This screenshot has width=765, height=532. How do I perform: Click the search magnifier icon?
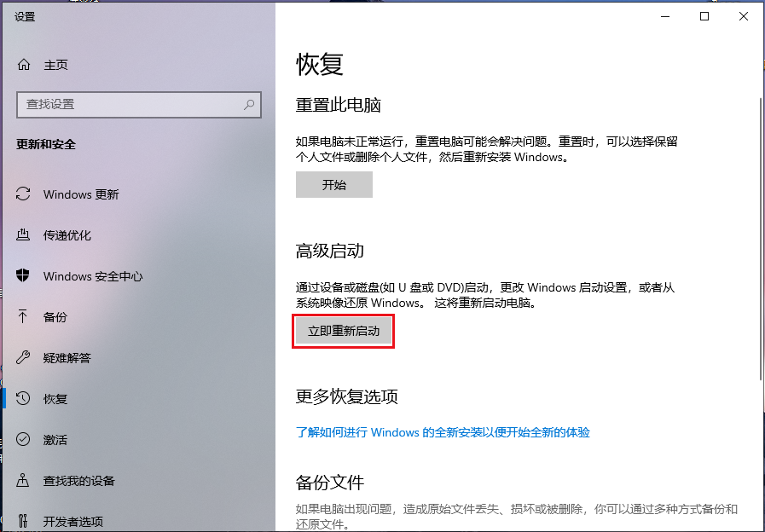pyautogui.click(x=249, y=104)
